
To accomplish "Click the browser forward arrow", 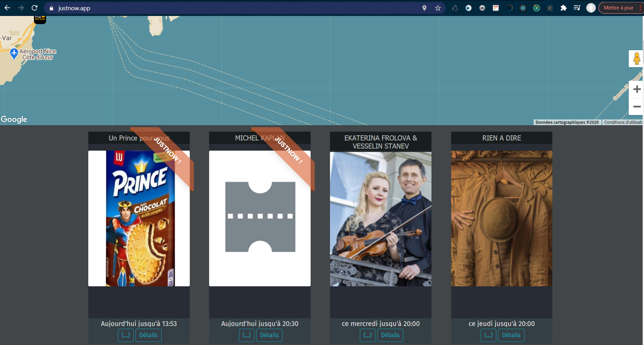I will [x=21, y=8].
